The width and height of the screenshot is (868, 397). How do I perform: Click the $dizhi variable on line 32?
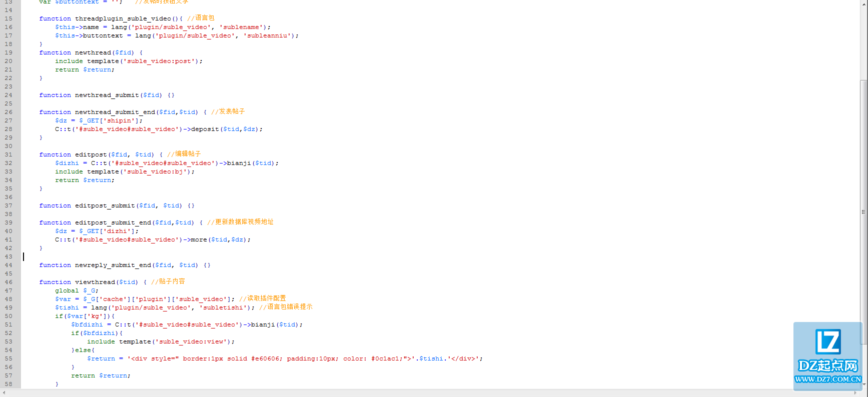(x=67, y=163)
